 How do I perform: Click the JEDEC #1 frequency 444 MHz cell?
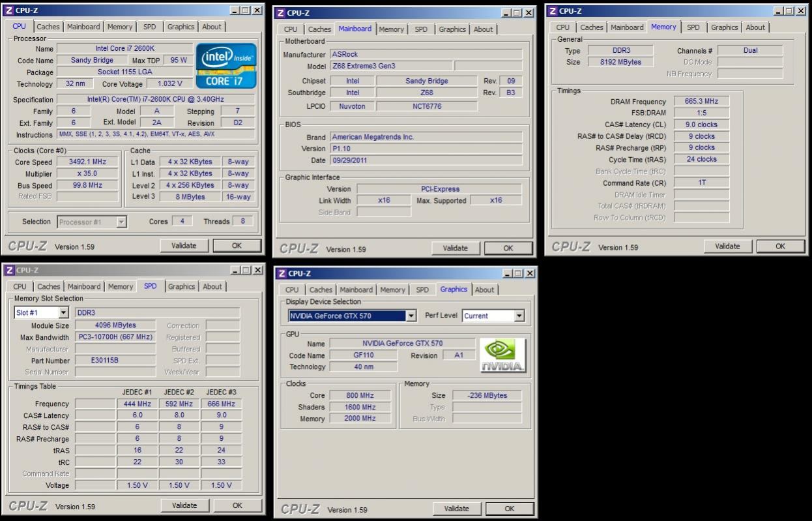tap(138, 404)
